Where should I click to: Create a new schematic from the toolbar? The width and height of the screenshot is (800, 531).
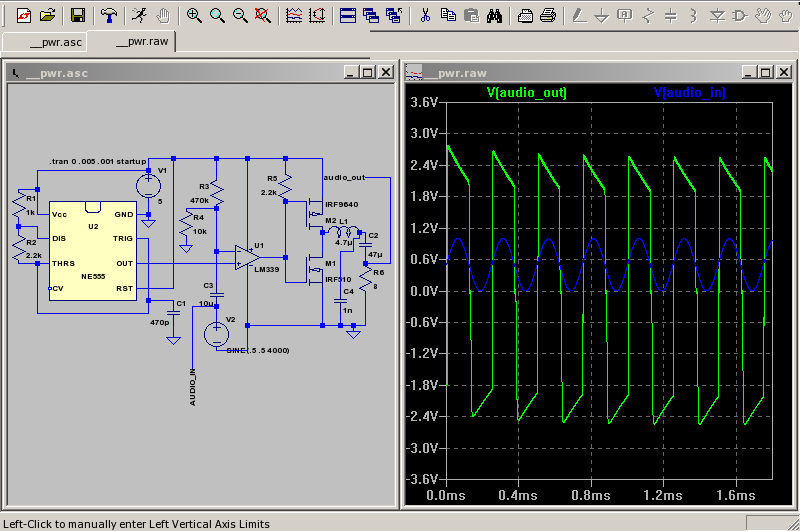coord(23,15)
